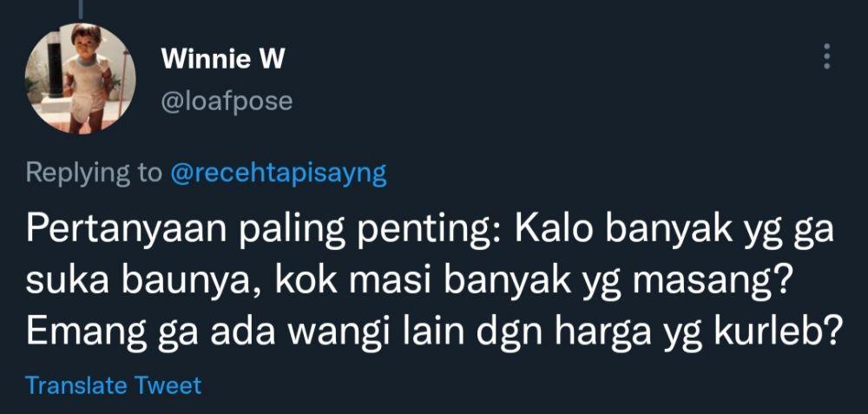This screenshot has width=868, height=414.
Task: Click Translate Tweet
Action: [x=114, y=385]
